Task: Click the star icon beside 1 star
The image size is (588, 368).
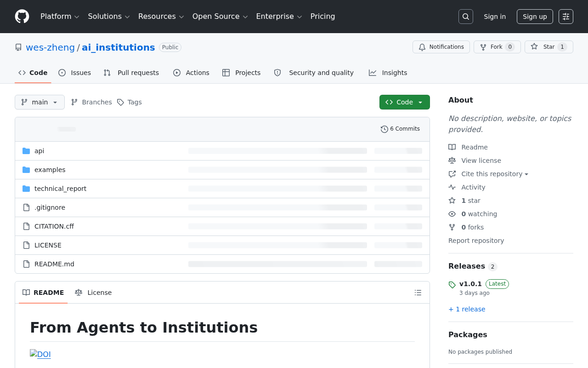Action: [x=452, y=201]
